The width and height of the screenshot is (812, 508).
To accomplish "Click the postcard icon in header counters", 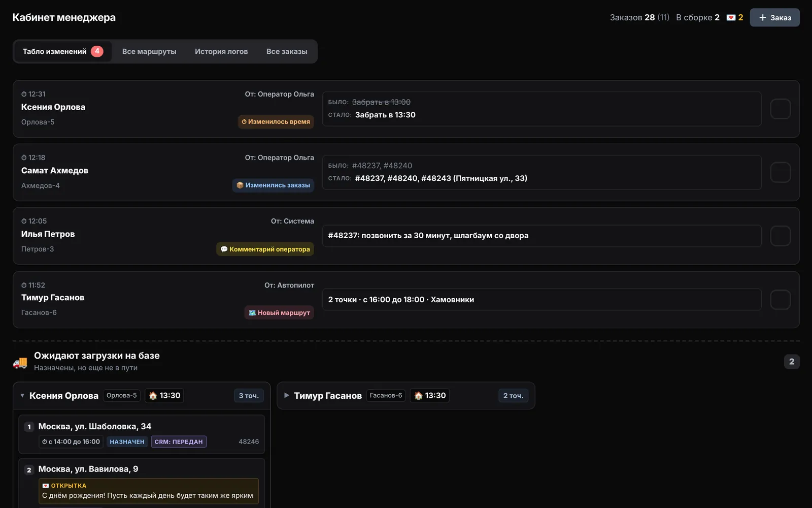I will point(731,17).
